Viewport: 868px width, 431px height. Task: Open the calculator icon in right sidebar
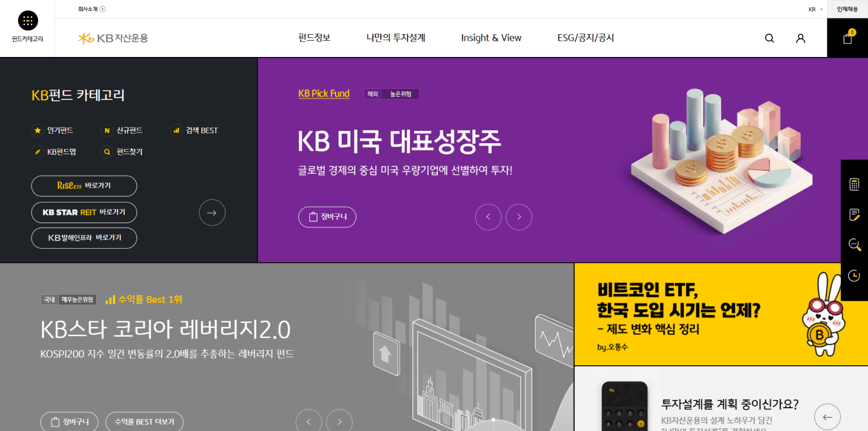click(x=854, y=185)
